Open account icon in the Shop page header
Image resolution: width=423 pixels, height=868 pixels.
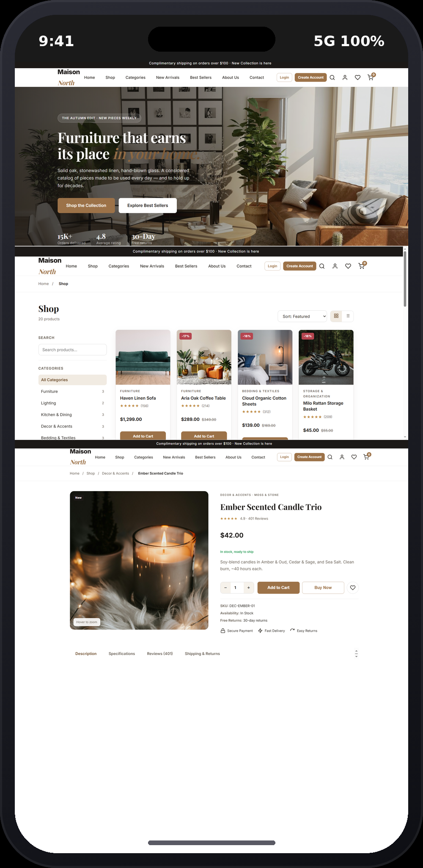coord(335,266)
